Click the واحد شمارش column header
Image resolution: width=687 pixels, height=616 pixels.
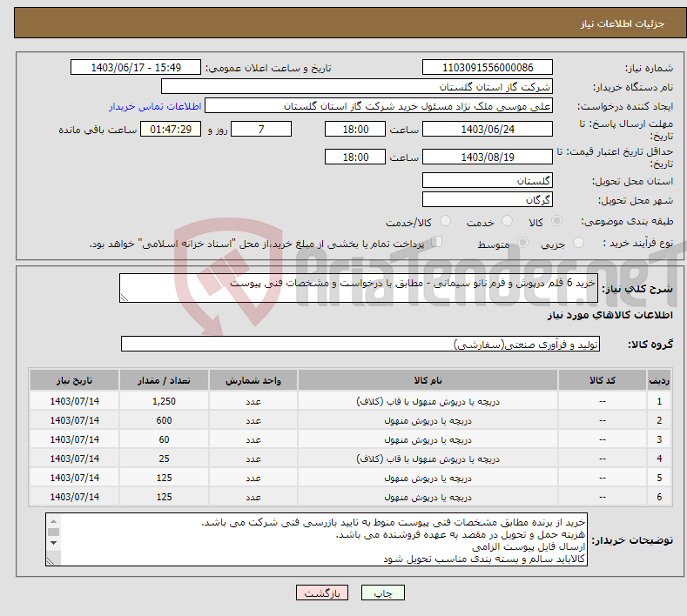tap(253, 380)
